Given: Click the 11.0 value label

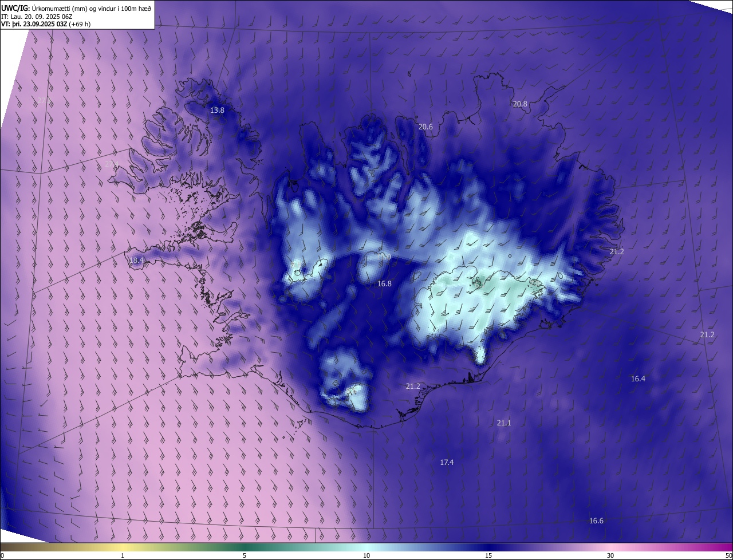Looking at the screenshot, I should point(384,257).
